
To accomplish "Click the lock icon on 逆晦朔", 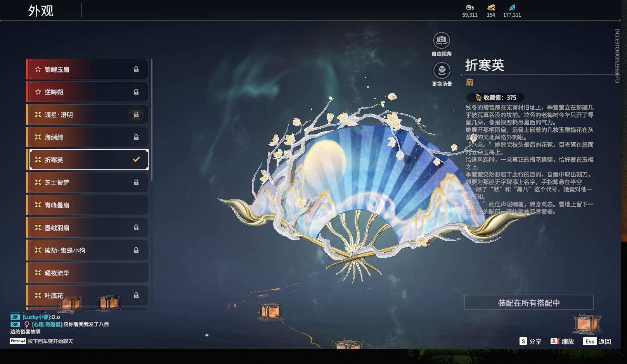I will point(136,92).
